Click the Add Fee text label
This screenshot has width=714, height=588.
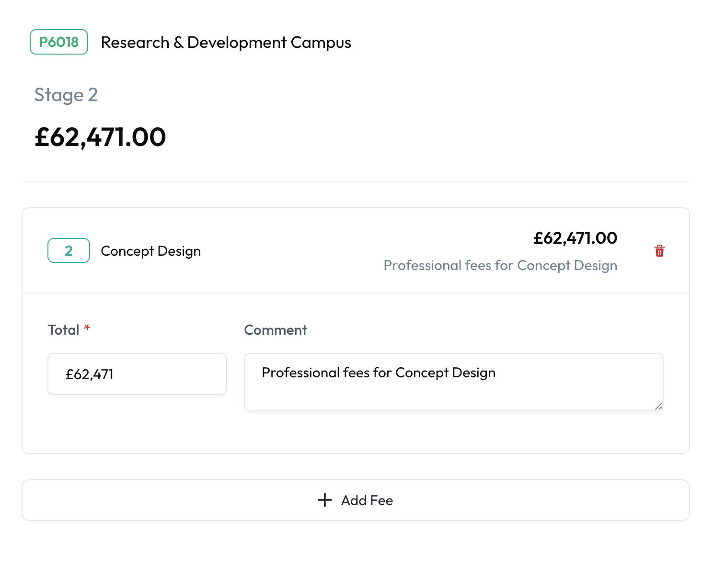click(367, 500)
